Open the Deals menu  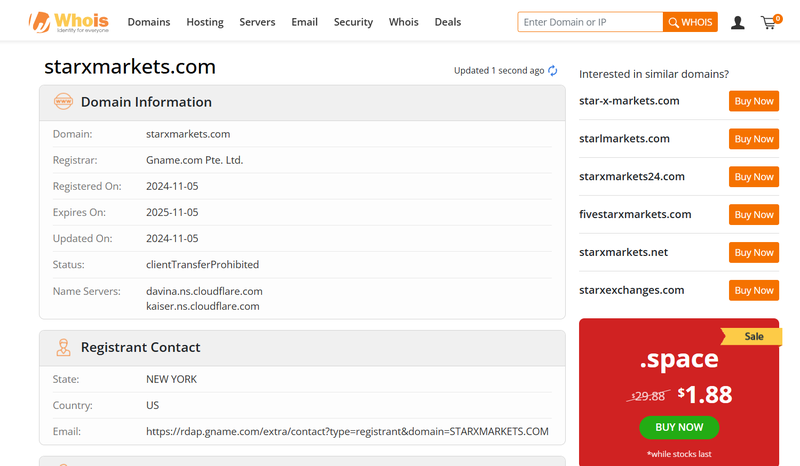coord(447,22)
